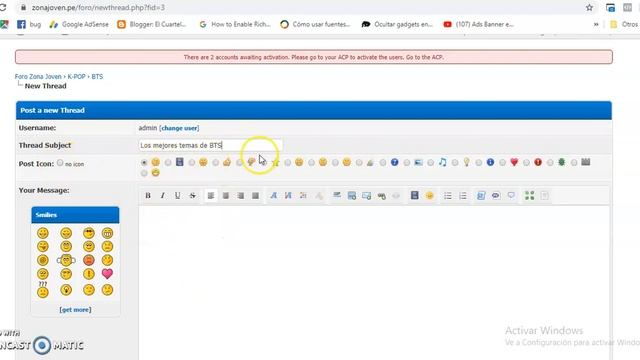The image size is (640, 360).
Task: Open the 'Blogger: El Cuartel...' bookmark
Action: click(151, 24)
